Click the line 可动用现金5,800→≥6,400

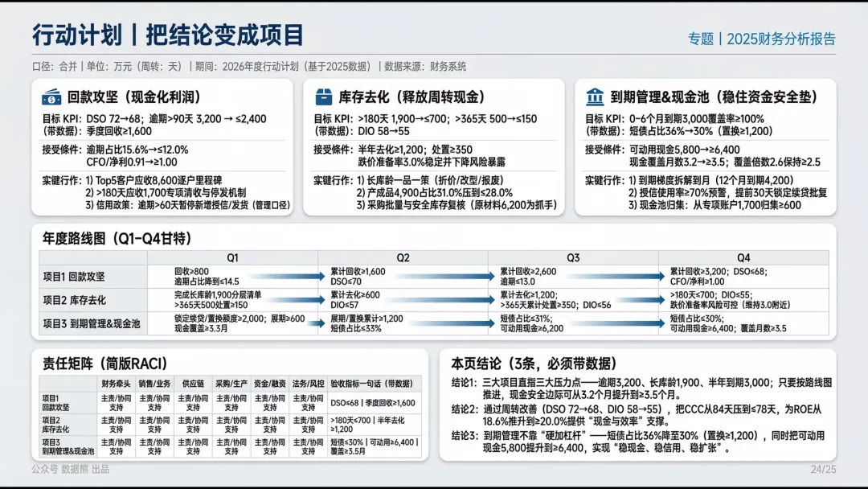684,150
